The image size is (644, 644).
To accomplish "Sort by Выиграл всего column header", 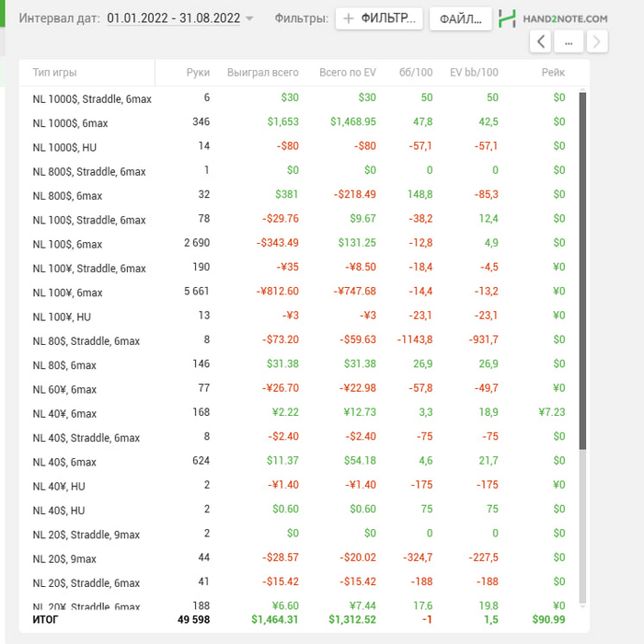I will (x=263, y=73).
